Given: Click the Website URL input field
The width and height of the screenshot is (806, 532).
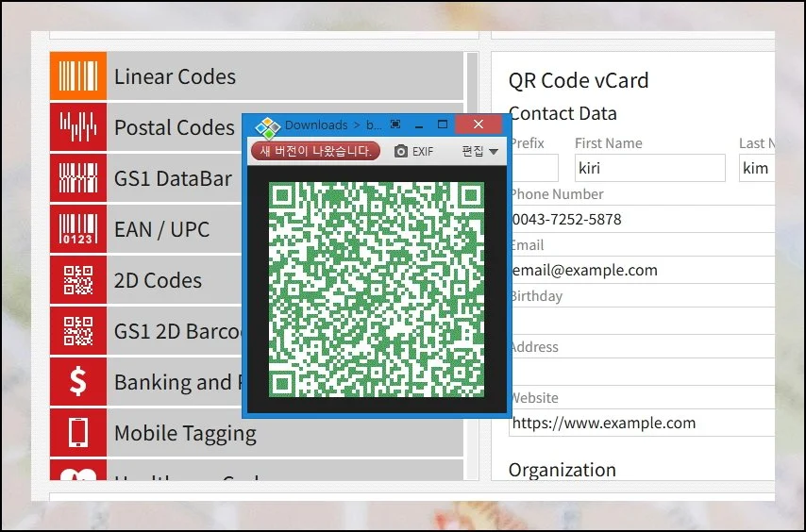Looking at the screenshot, I should 642,423.
